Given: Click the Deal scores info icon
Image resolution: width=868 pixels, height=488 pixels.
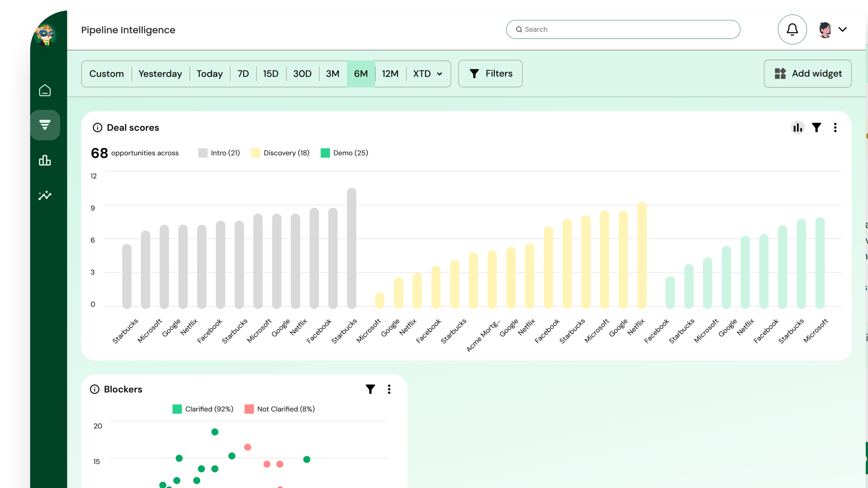Looking at the screenshot, I should (x=97, y=128).
